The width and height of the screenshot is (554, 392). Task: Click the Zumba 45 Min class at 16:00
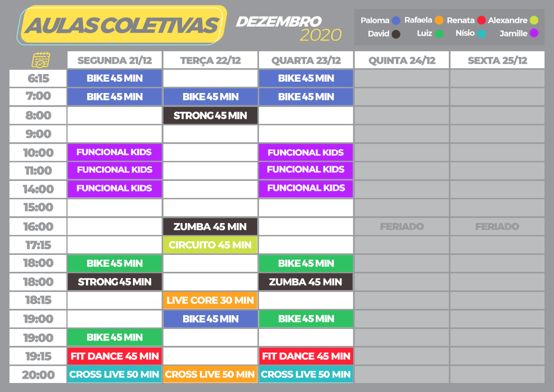[x=210, y=226]
